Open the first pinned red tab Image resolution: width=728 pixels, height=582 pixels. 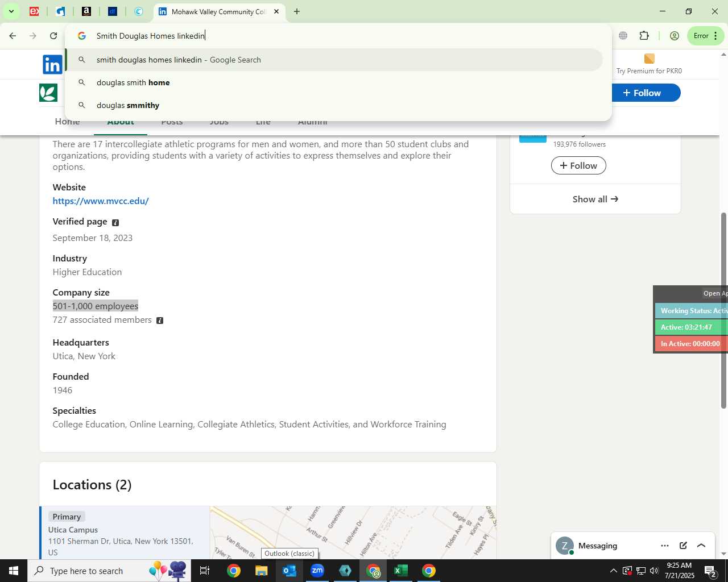(x=34, y=11)
